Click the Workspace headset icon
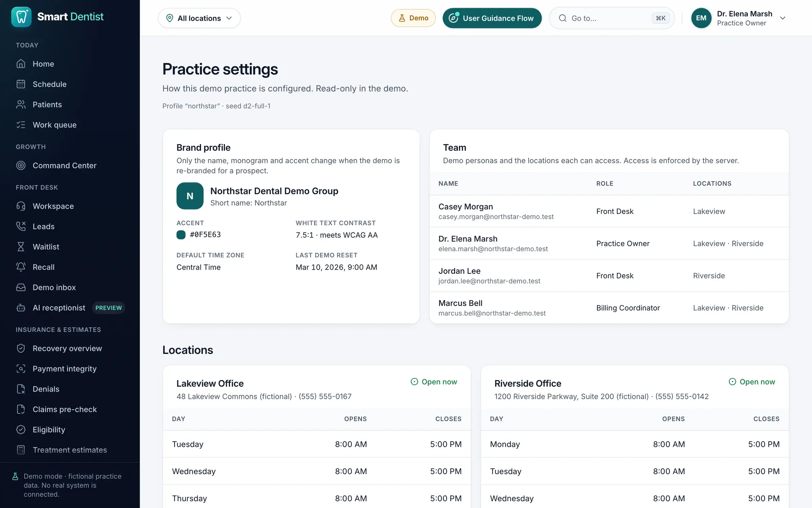812x508 pixels. click(x=21, y=206)
